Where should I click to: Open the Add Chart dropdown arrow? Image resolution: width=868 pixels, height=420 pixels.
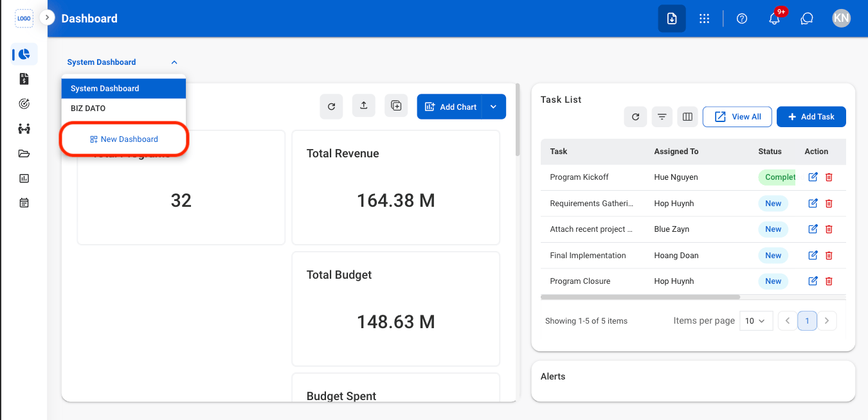[x=494, y=107]
